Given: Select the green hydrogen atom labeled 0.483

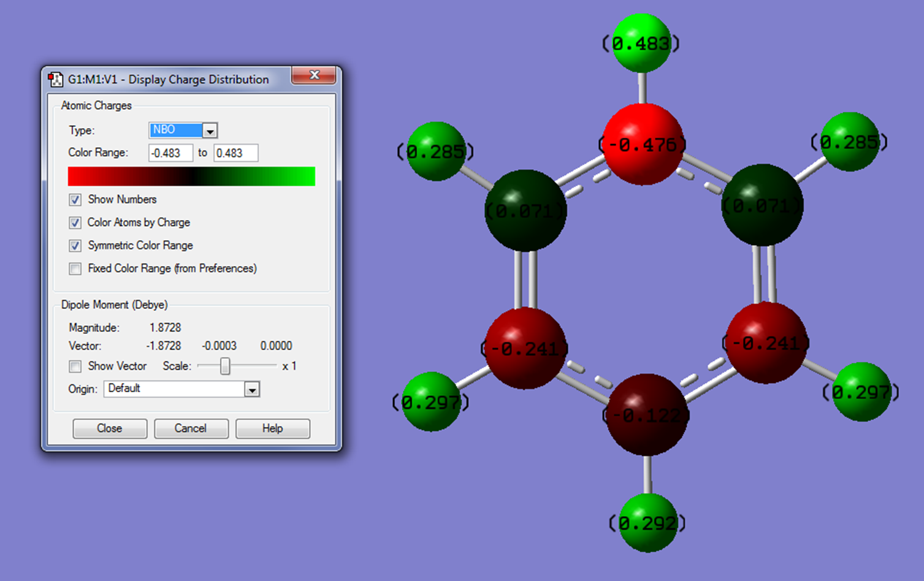Looking at the screenshot, I should click(641, 43).
